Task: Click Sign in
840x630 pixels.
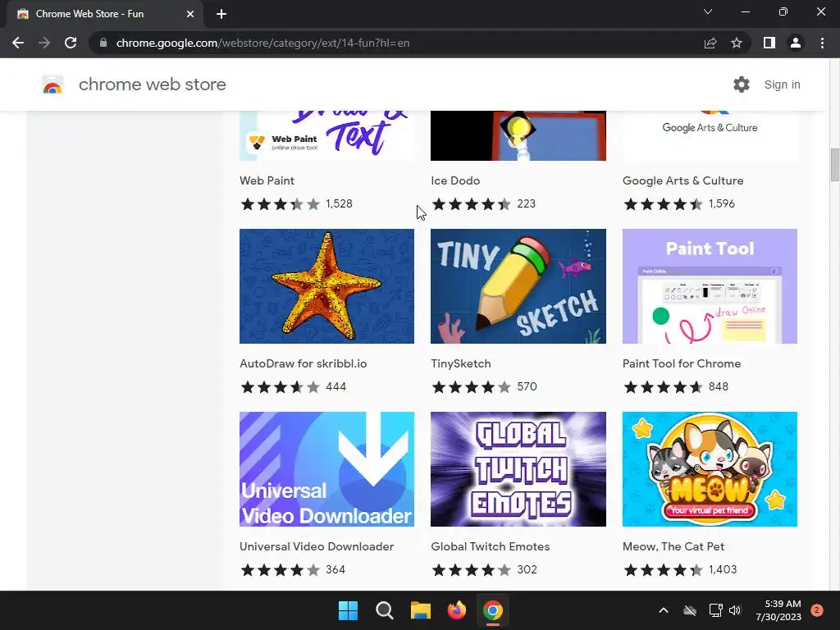Action: [x=782, y=84]
